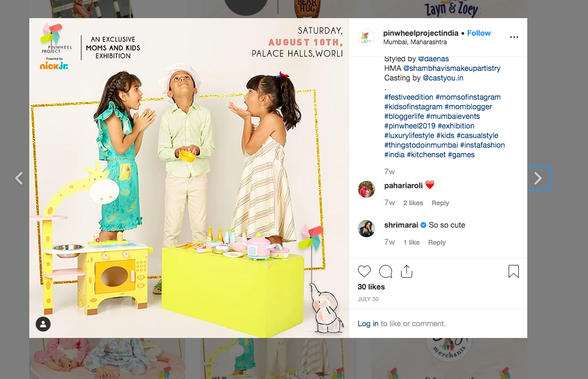Show tagged people icon on photo

pos(43,324)
